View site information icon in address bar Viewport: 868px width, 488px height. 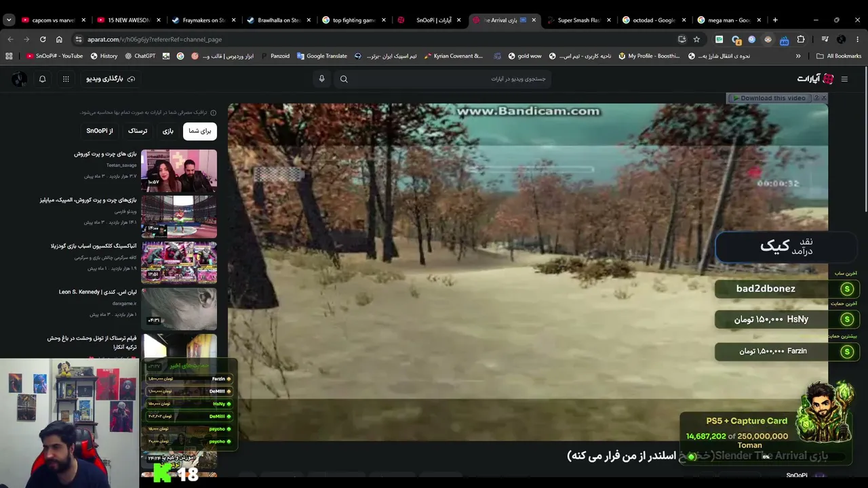tap(78, 39)
